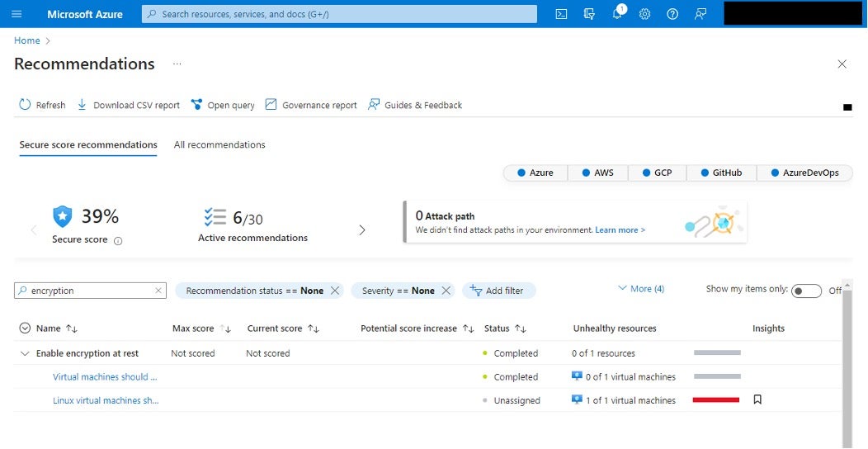This screenshot has width=868, height=449.
Task: Click red unhealthy bar on Linux row
Action: click(716, 399)
